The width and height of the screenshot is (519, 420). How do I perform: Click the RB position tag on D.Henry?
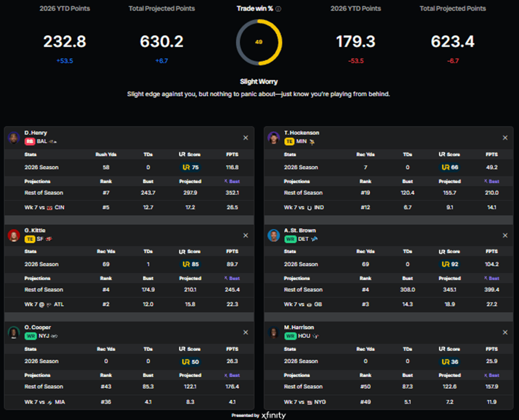point(30,141)
